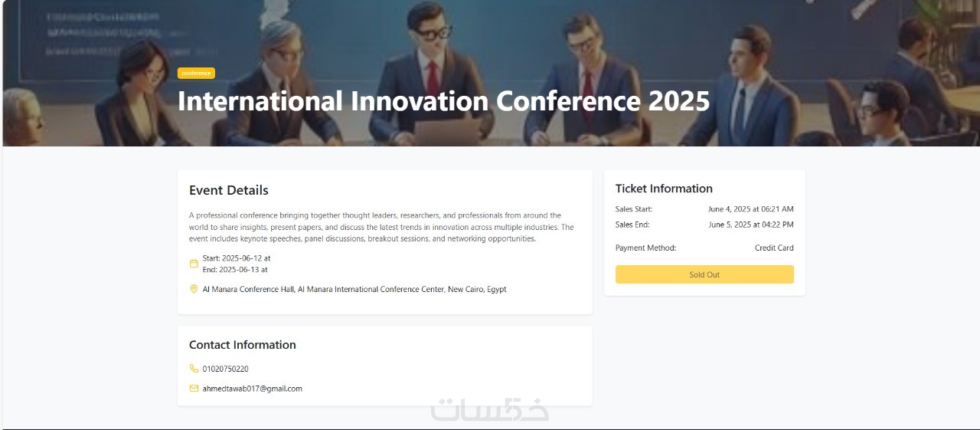This screenshot has width=980, height=430.
Task: Click the Payment Method label
Action: click(645, 248)
